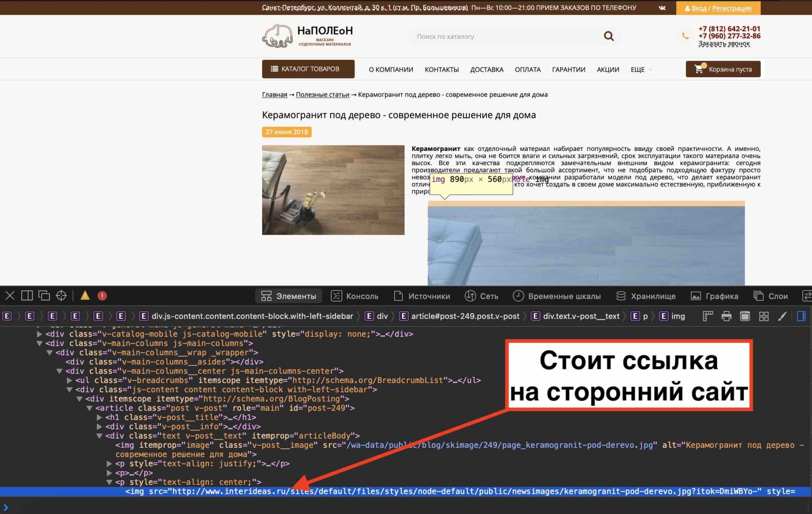Click the Полезные статьи breadcrumb link
Screen dimensions: 812x514
click(322, 94)
